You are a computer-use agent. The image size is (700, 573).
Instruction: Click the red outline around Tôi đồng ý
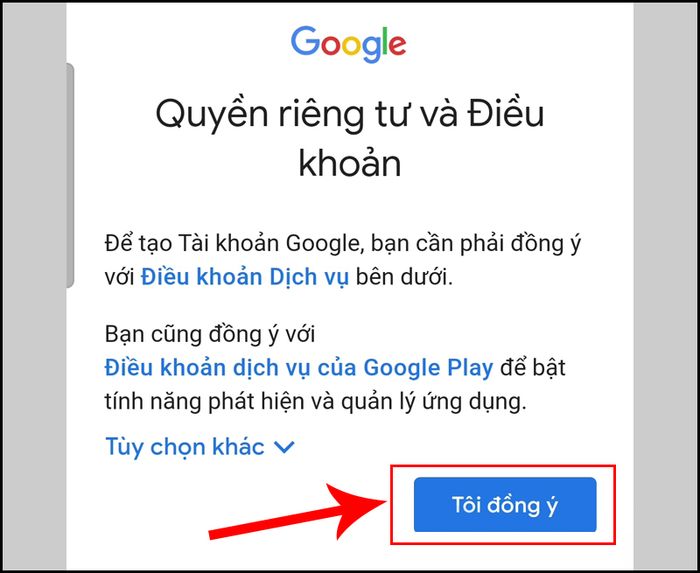[503, 505]
